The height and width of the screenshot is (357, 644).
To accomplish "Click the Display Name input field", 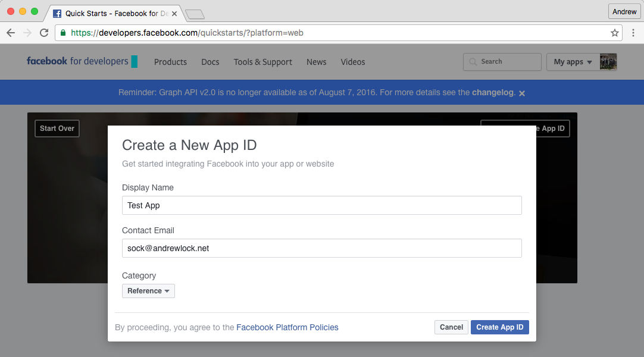I will (321, 205).
